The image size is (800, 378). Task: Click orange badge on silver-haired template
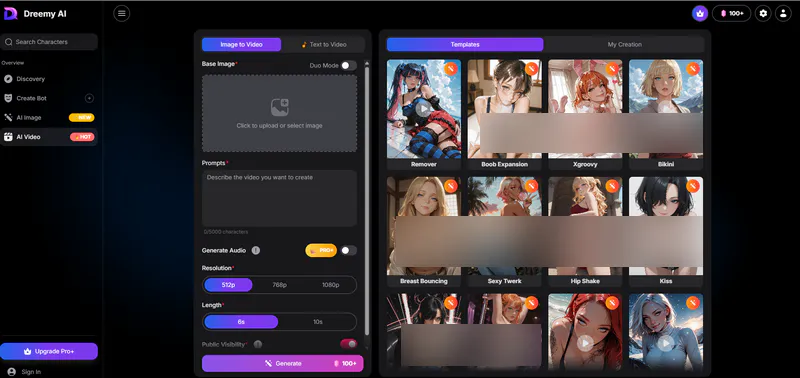(x=693, y=303)
